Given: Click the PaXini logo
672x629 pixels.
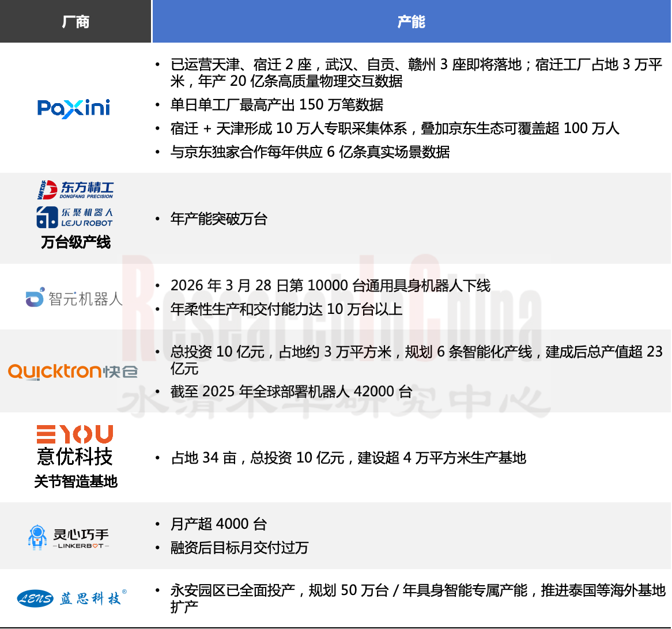Looking at the screenshot, I should click(x=73, y=108).
